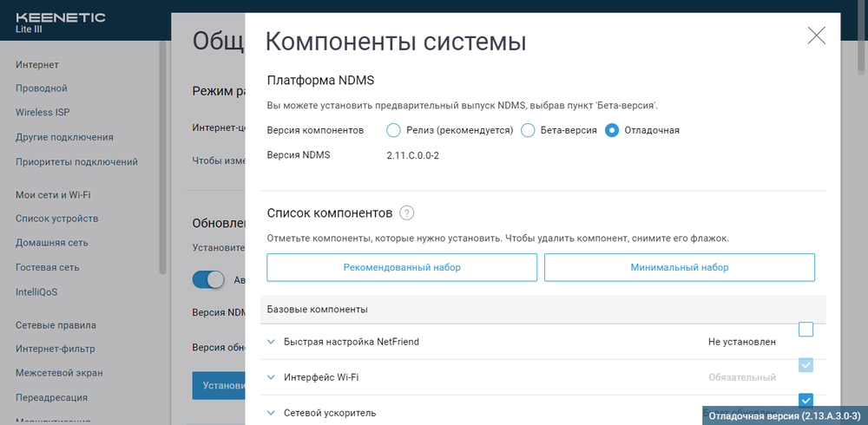Screen dimensions: 868x425
Task: Toggle the automatic update switch
Action: [208, 280]
